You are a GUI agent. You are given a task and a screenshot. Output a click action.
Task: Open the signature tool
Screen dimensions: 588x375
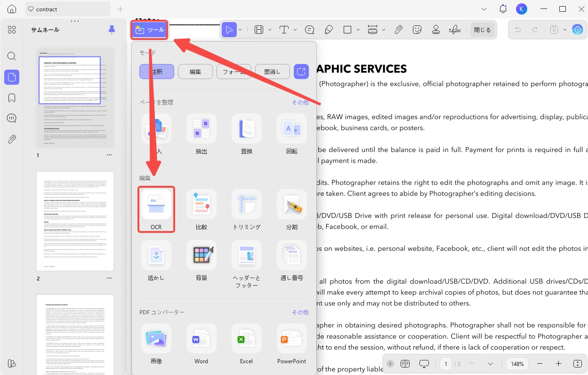pos(455,30)
